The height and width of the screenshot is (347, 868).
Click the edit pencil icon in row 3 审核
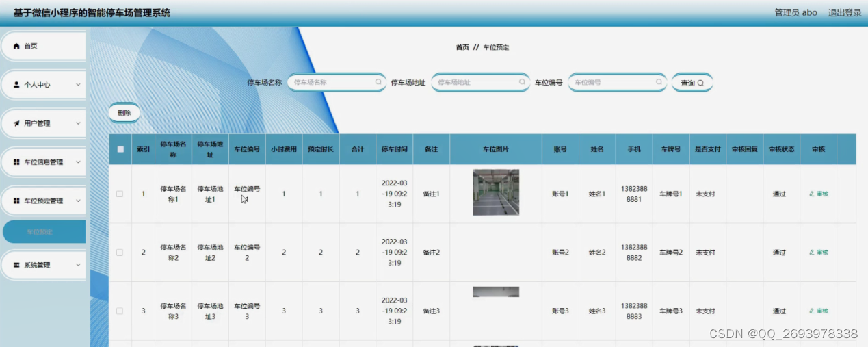(x=812, y=311)
